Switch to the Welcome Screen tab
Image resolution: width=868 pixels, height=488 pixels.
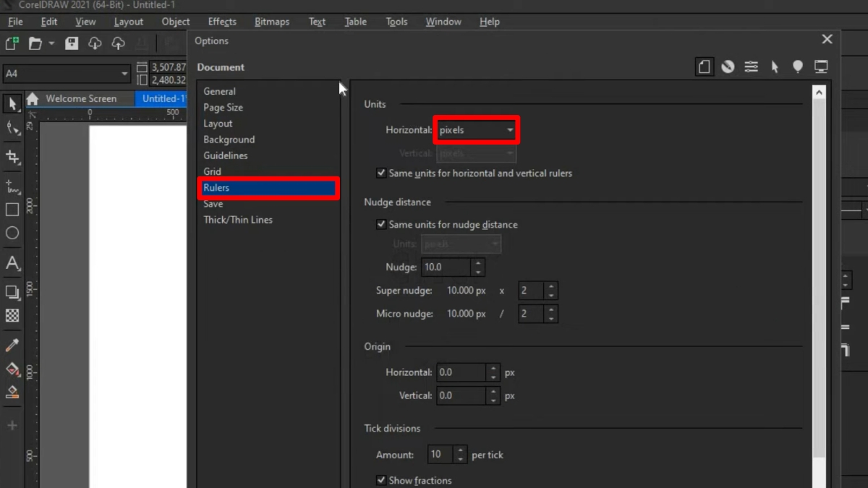pos(80,99)
